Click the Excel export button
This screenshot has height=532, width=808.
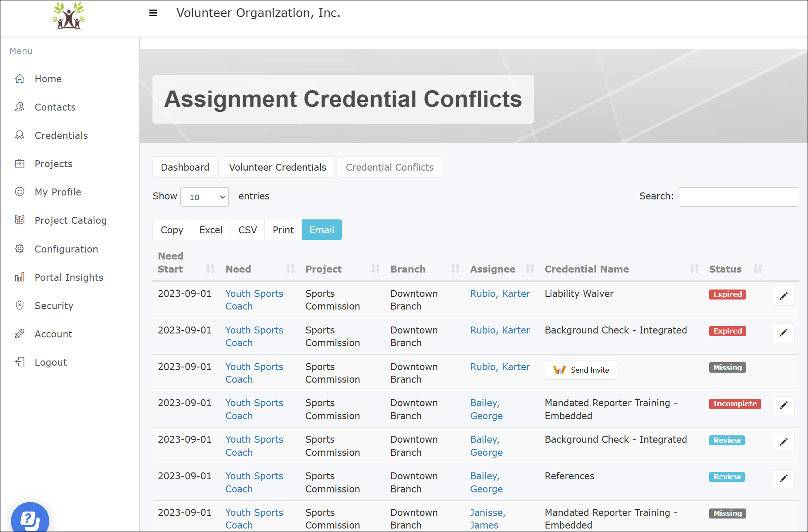click(x=211, y=230)
